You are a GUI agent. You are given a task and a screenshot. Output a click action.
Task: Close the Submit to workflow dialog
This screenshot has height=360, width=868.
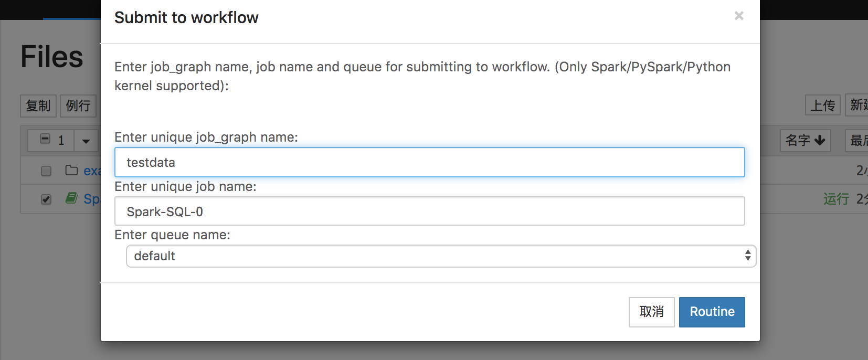click(x=739, y=16)
